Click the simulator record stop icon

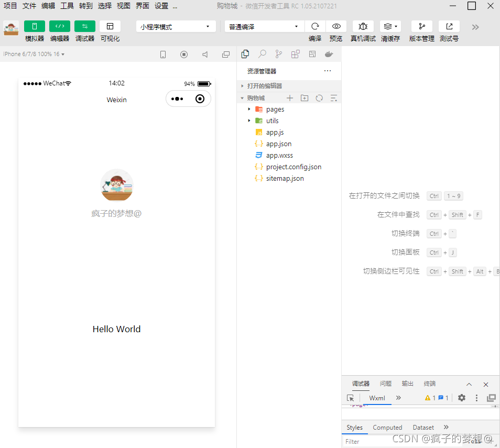click(x=184, y=54)
